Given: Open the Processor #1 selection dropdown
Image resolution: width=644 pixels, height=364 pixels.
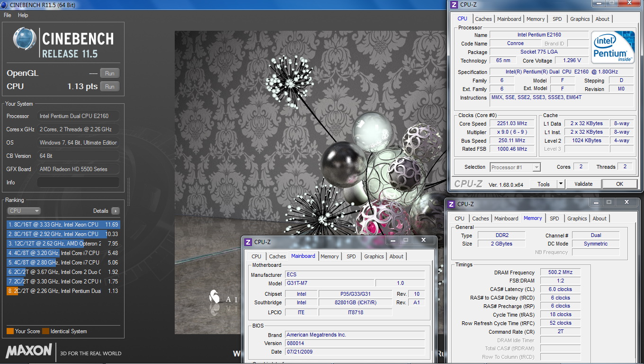Looking at the screenshot, I should pos(515,167).
